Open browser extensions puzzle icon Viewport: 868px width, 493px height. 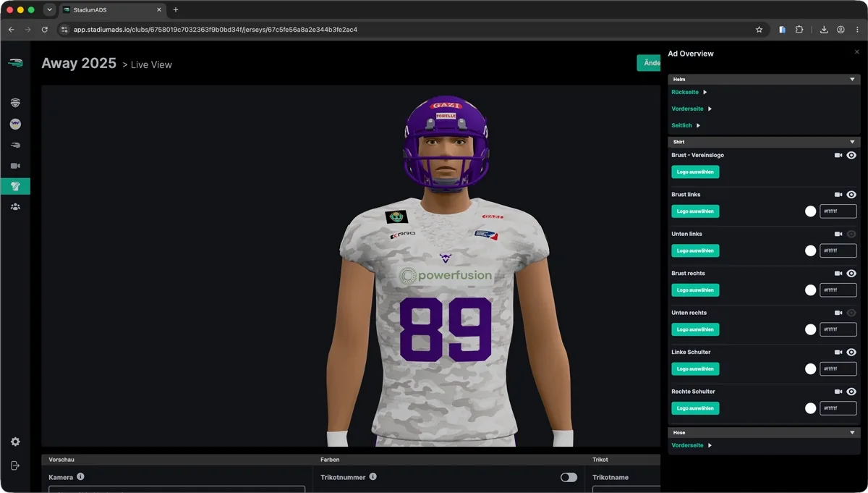pyautogui.click(x=799, y=30)
